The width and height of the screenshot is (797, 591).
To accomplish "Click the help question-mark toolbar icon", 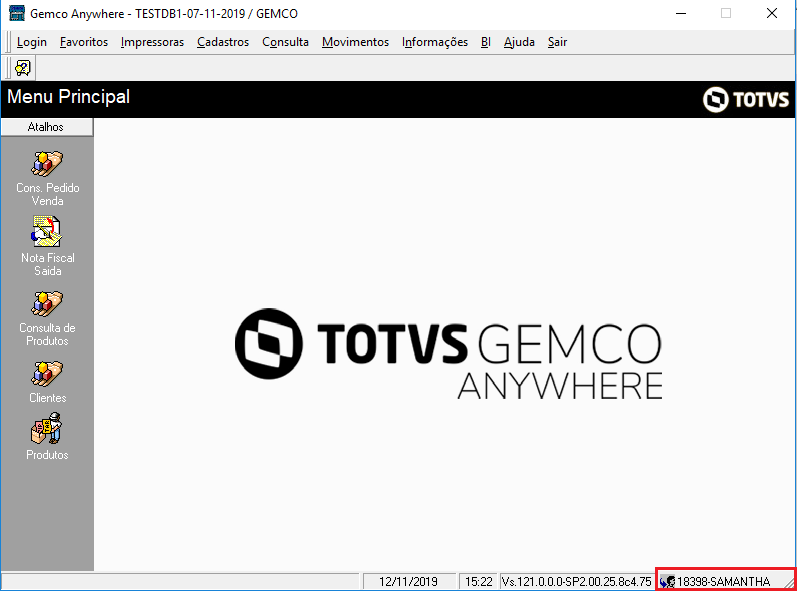I will point(23,68).
